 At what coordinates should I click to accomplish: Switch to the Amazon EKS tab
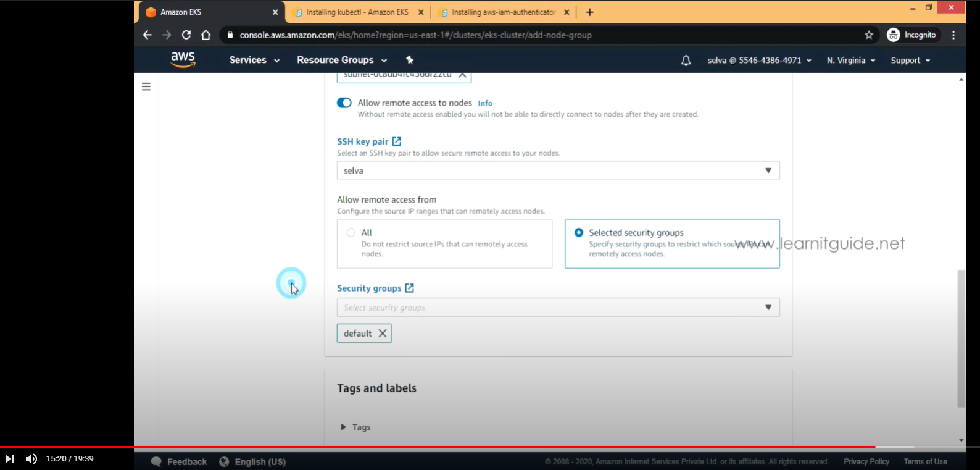tap(212, 12)
